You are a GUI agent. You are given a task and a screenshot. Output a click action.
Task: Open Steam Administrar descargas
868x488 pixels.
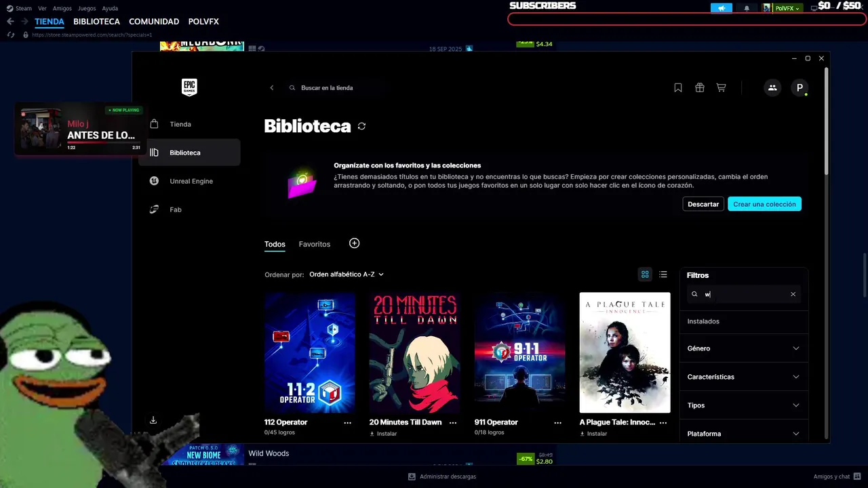click(442, 476)
